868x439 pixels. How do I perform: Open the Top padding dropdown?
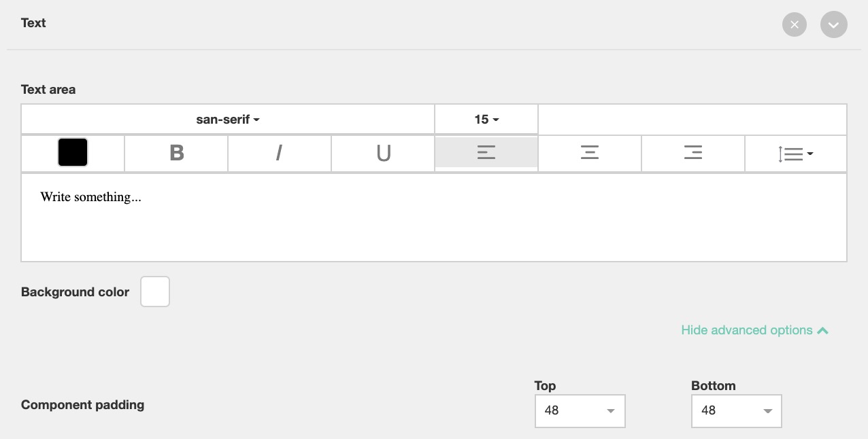pos(580,410)
